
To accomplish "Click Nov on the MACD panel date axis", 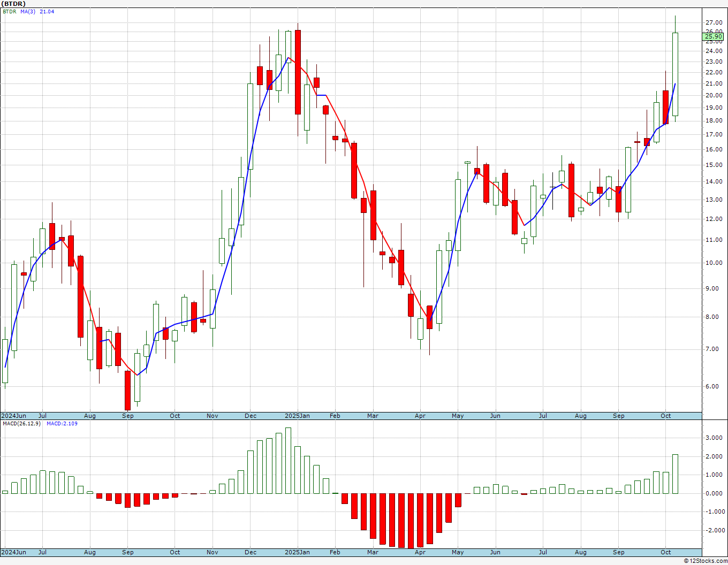I will click(x=213, y=552).
